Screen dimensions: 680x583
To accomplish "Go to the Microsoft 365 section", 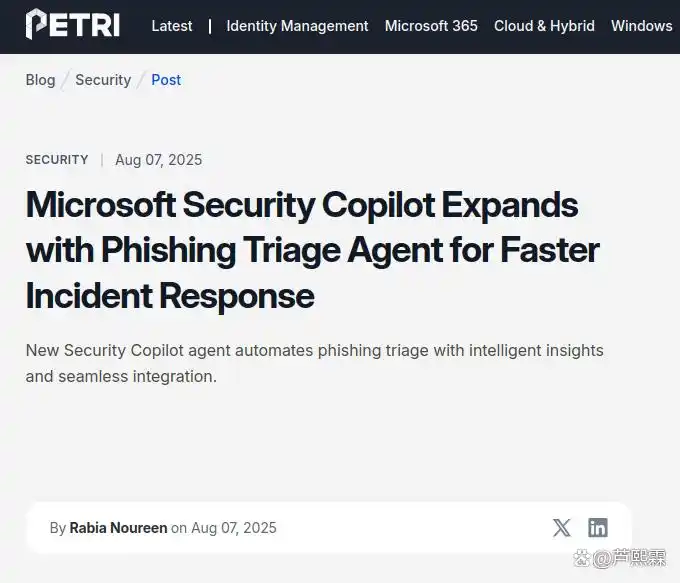I will click(x=431, y=26).
